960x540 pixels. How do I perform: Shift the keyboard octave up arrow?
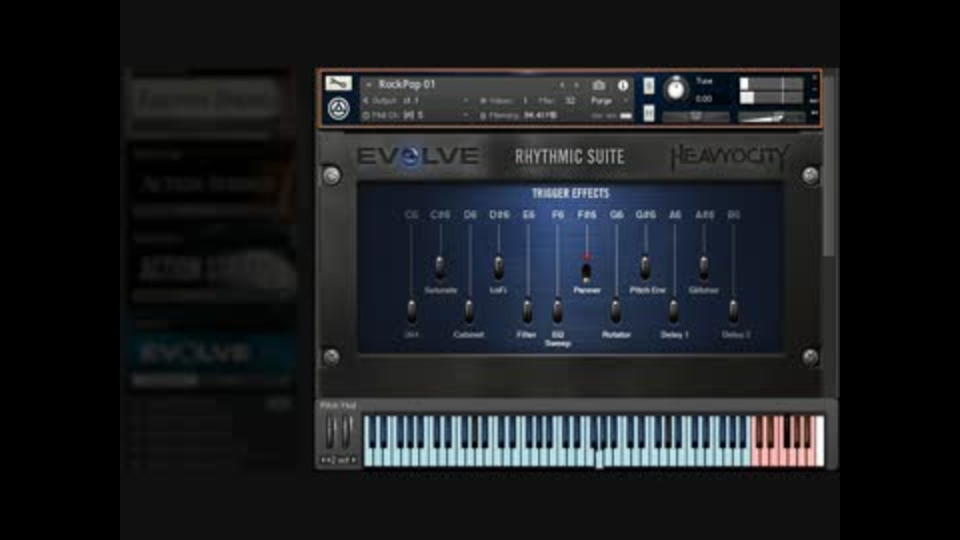coord(353,460)
